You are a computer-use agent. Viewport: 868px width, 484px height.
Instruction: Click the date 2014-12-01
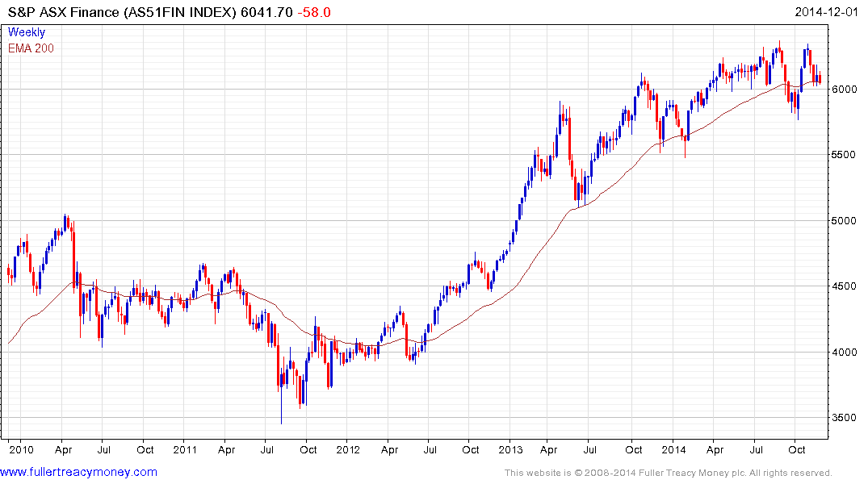tap(826, 12)
